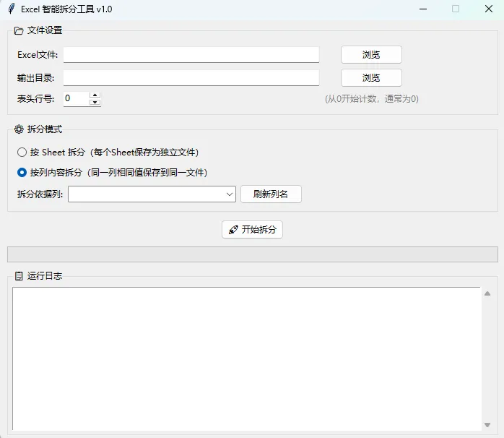Image resolution: width=504 pixels, height=438 pixels.
Task: Start splitting with 开始拆分 button
Action: [252, 229]
